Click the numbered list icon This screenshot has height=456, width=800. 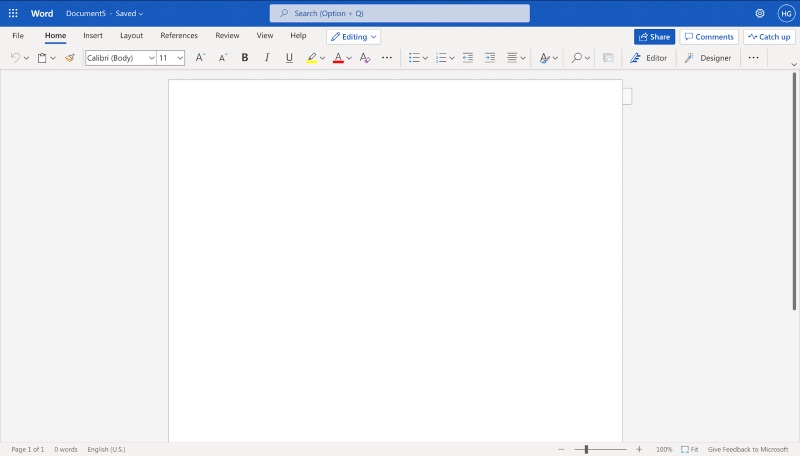[441, 58]
